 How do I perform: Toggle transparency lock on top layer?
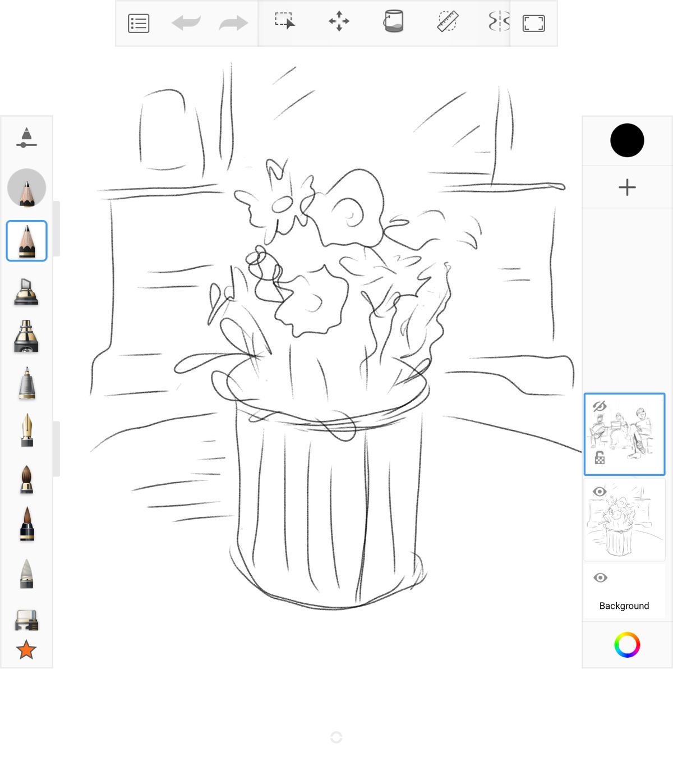click(600, 457)
